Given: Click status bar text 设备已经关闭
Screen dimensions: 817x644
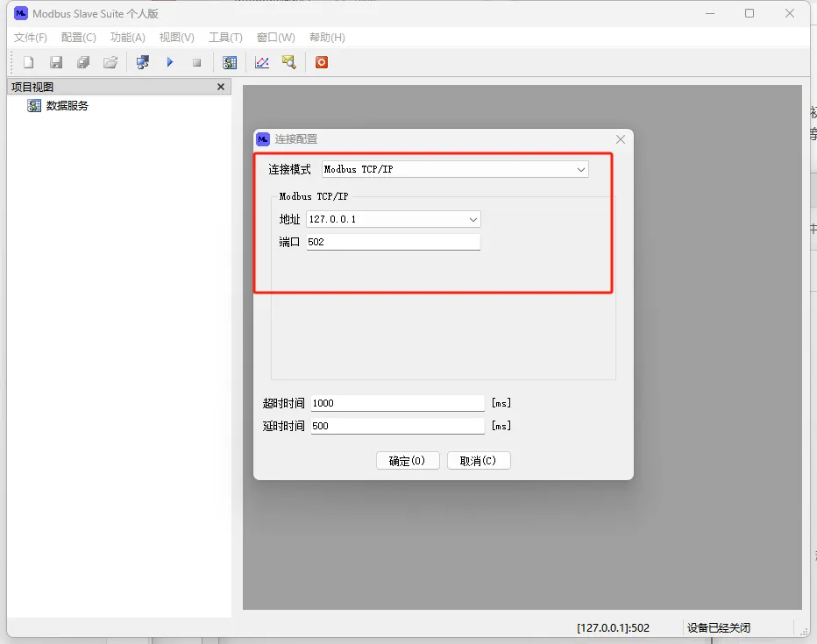Looking at the screenshot, I should click(719, 628).
